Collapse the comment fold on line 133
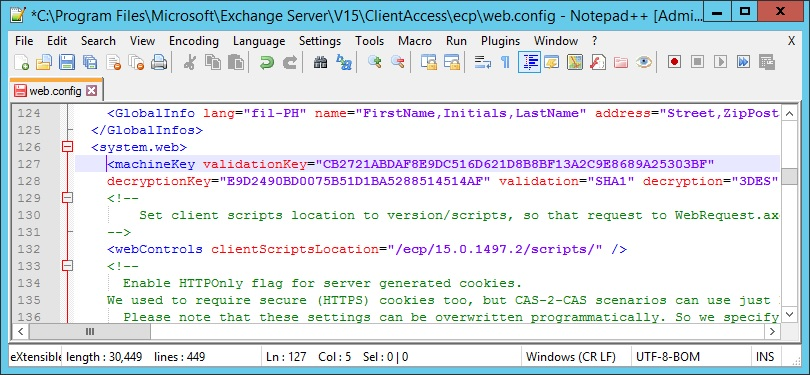The height and width of the screenshot is (375, 810). tap(67, 266)
